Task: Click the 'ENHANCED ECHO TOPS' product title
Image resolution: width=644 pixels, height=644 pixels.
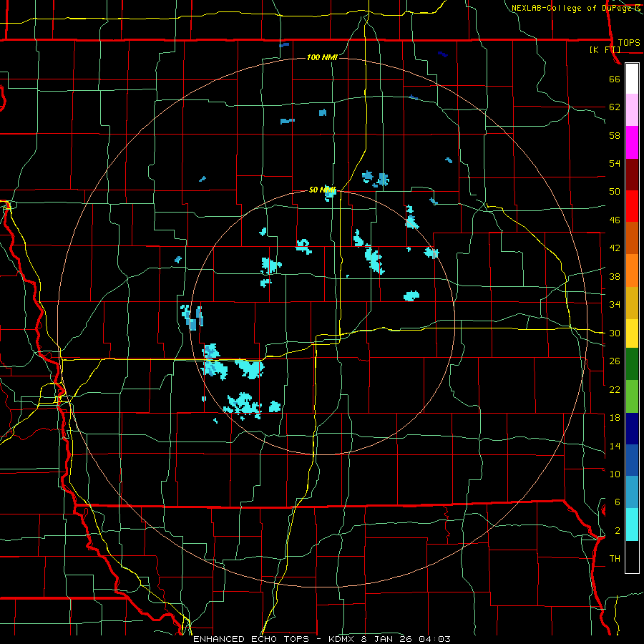Action: coord(251,639)
